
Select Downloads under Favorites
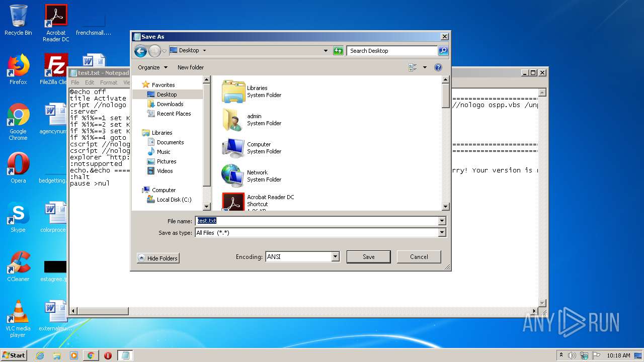click(170, 104)
